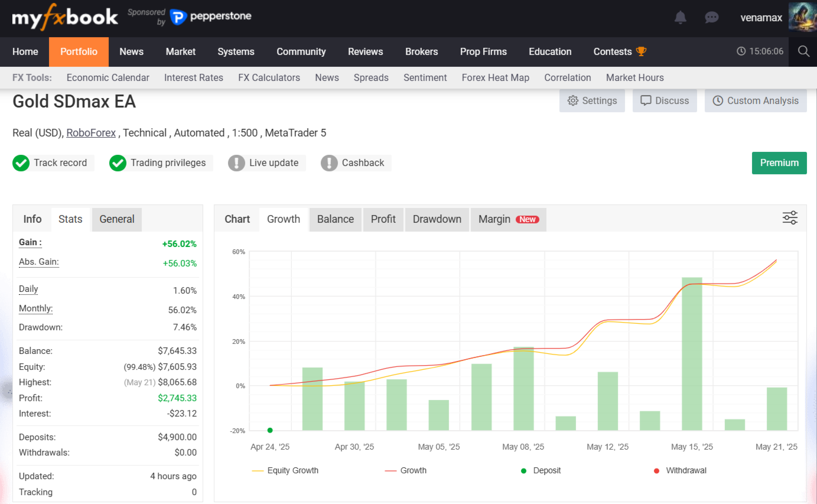
Task: Open chart options sliders icon
Action: click(x=790, y=218)
